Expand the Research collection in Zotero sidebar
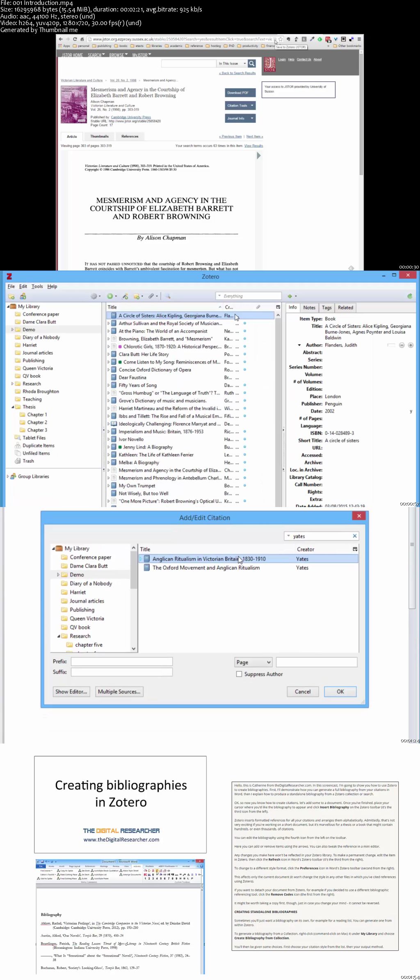The image size is (420, 980). (x=12, y=384)
